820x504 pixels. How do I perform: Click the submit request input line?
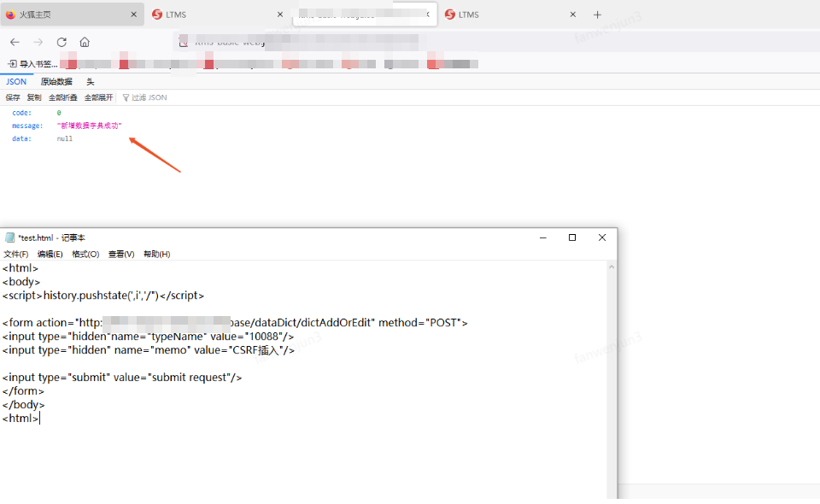tap(122, 378)
